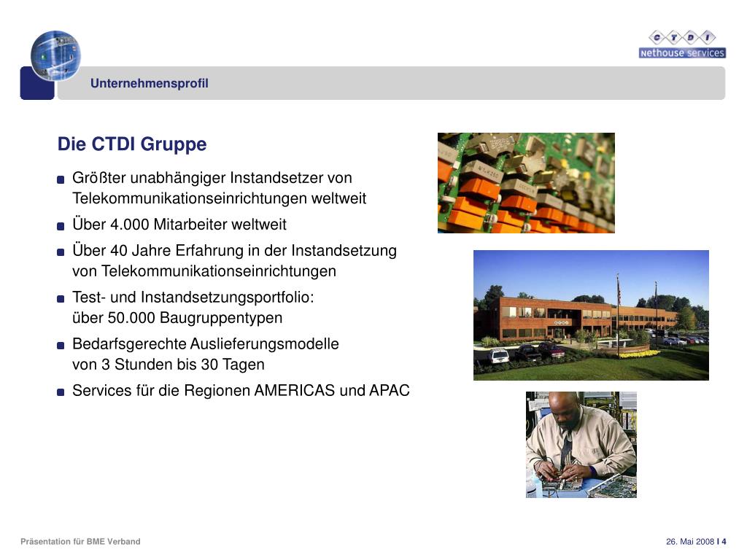Click the heading Die CTDI Gruppe
This screenshot has height=560, width=747.
132,144
